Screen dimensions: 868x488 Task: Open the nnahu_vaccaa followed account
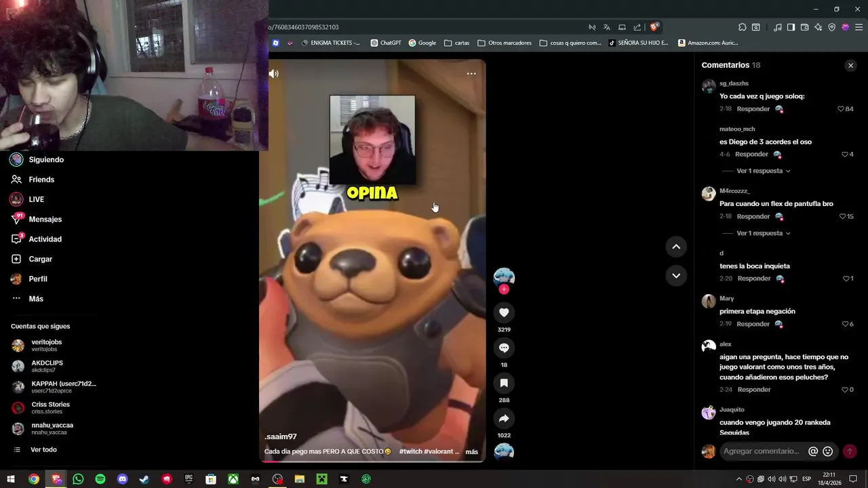pos(52,429)
